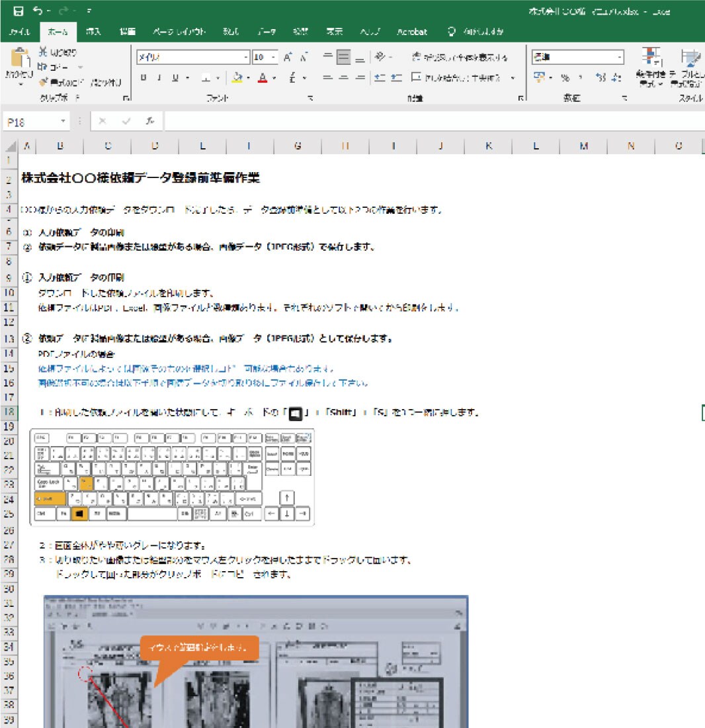Click the Center horizontally icon

coord(344,77)
